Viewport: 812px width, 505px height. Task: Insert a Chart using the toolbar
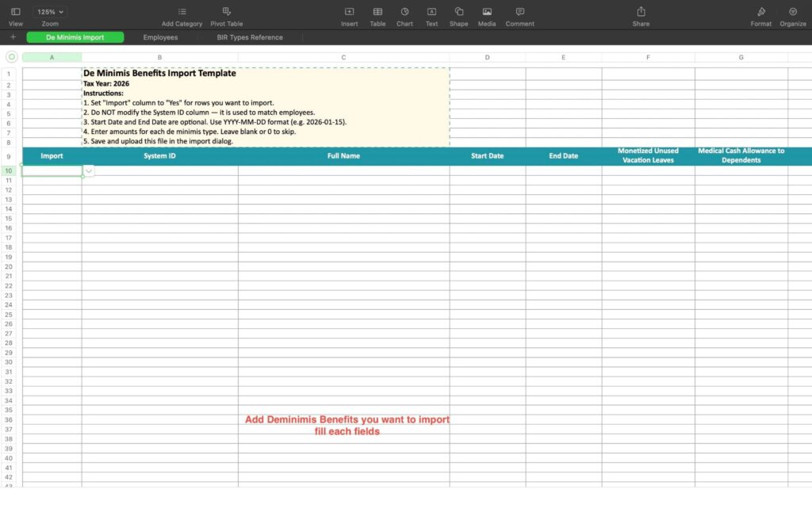[404, 12]
